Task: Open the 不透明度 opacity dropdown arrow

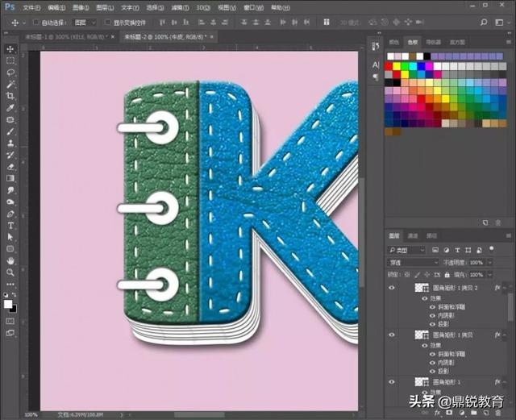Action: [x=490, y=262]
